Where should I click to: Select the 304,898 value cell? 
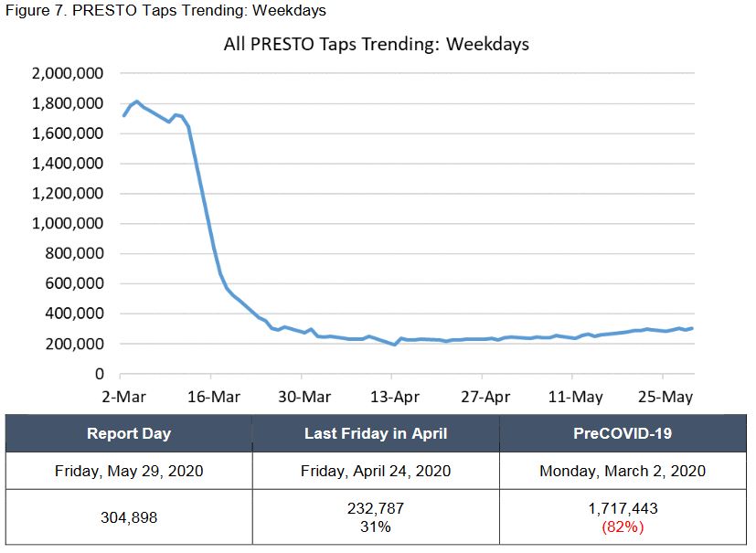[129, 517]
